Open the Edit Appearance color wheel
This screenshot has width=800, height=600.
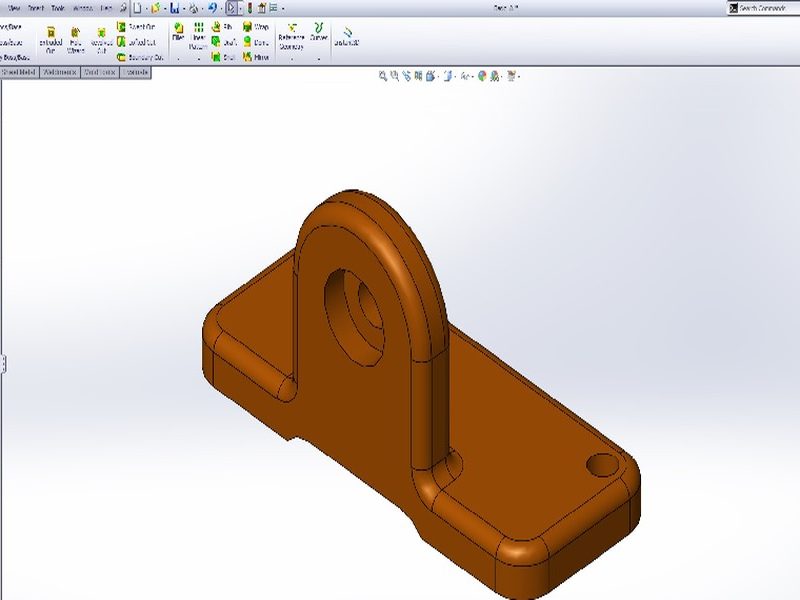[x=482, y=75]
